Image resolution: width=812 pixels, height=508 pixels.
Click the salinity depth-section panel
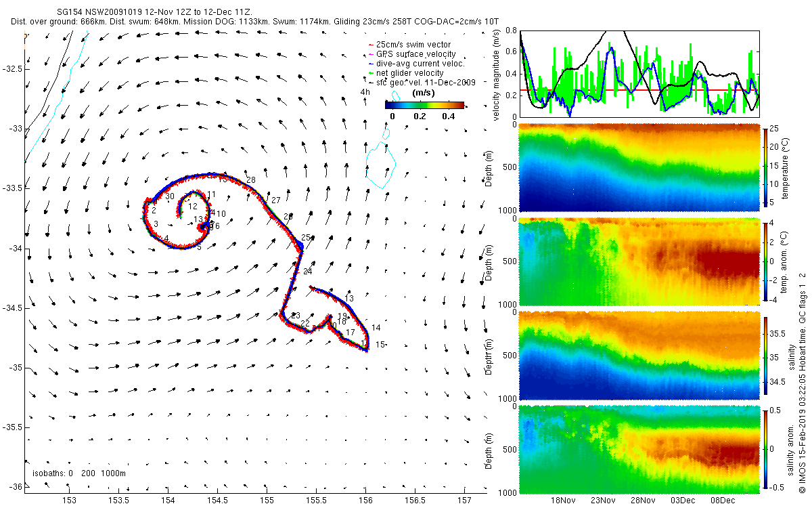click(639, 355)
